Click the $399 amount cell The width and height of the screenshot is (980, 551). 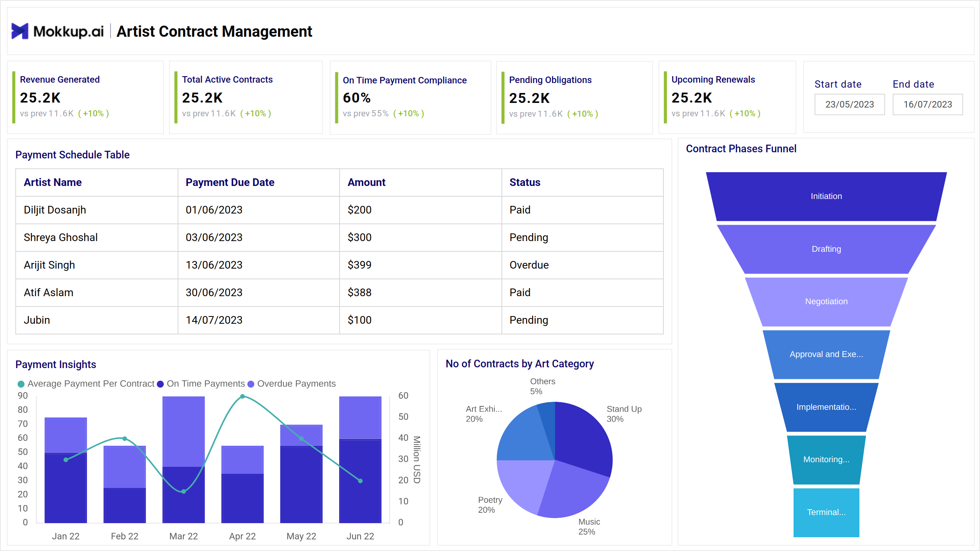[421, 265]
